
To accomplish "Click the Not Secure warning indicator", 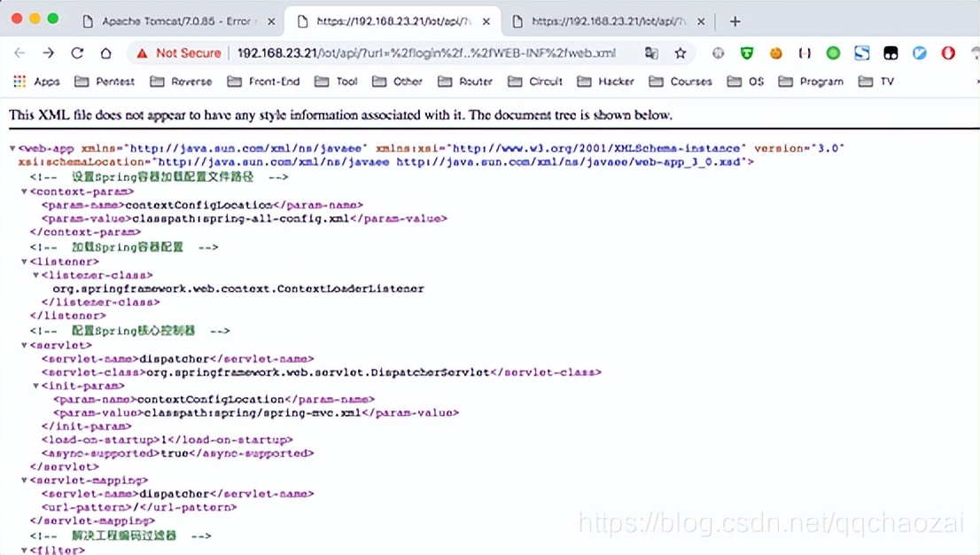I will coord(179,53).
